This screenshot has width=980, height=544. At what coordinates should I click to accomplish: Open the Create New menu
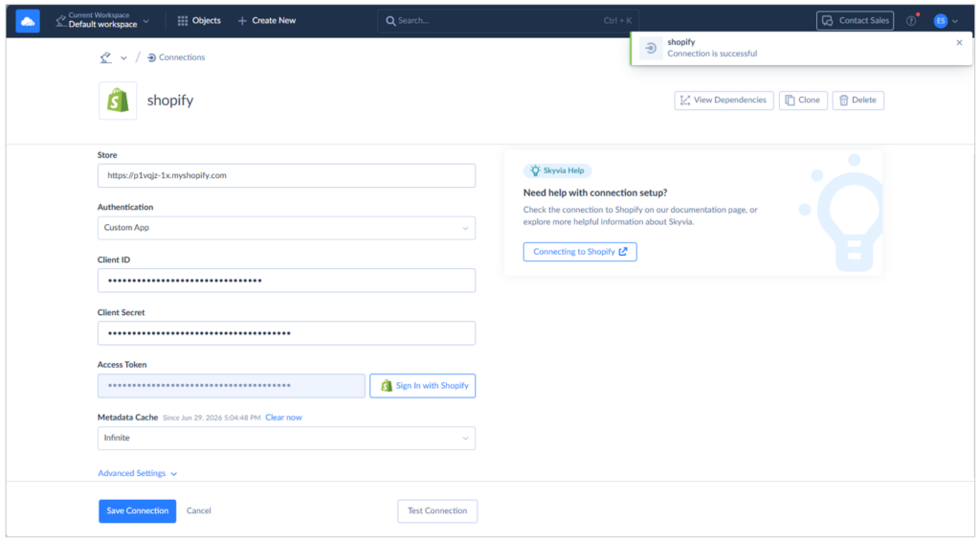pos(267,21)
